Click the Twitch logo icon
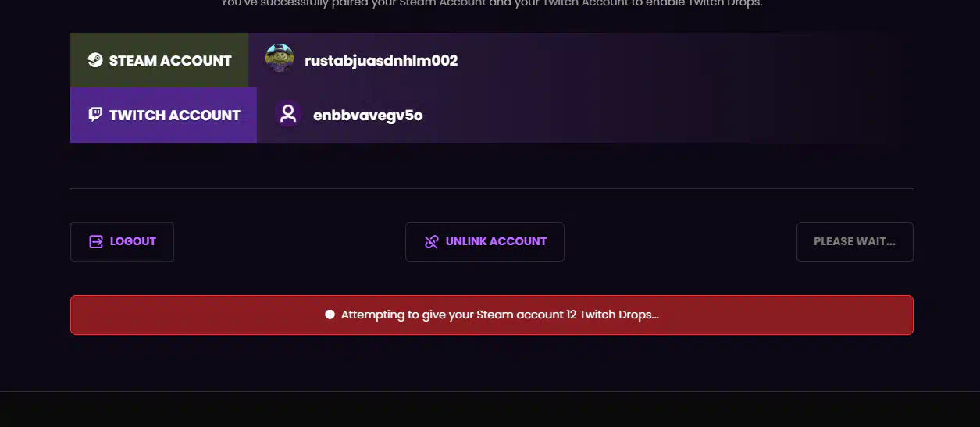The height and width of the screenshot is (427, 980). [x=95, y=115]
